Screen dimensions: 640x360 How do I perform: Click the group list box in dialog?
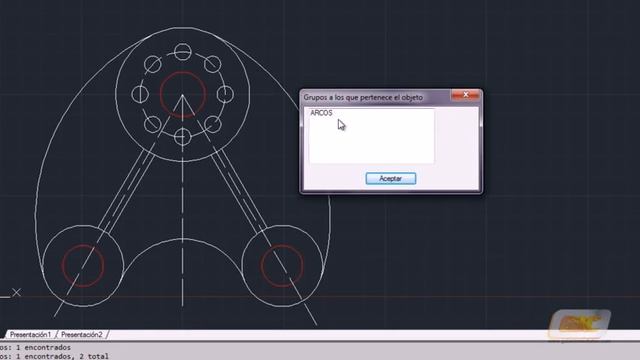tap(371, 136)
